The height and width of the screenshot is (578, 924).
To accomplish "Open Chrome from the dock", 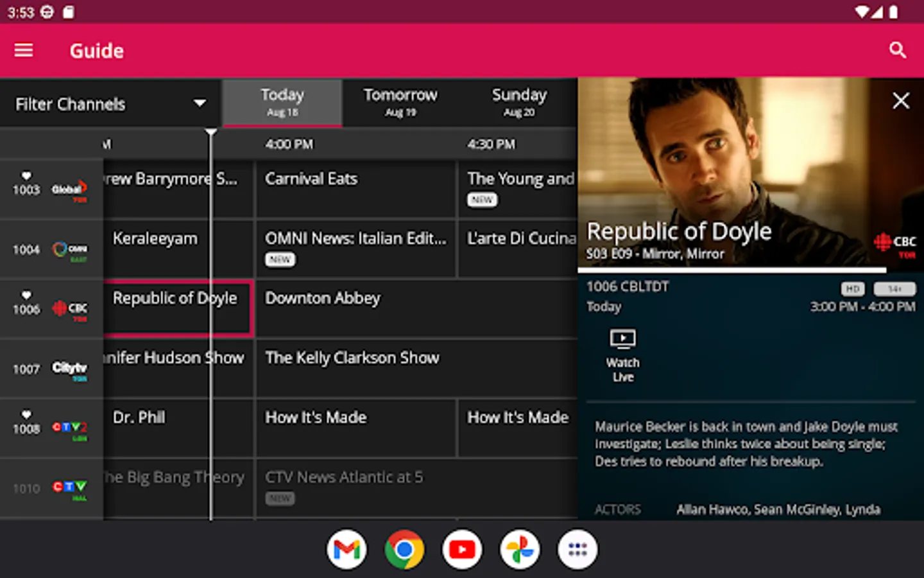I will [x=404, y=550].
